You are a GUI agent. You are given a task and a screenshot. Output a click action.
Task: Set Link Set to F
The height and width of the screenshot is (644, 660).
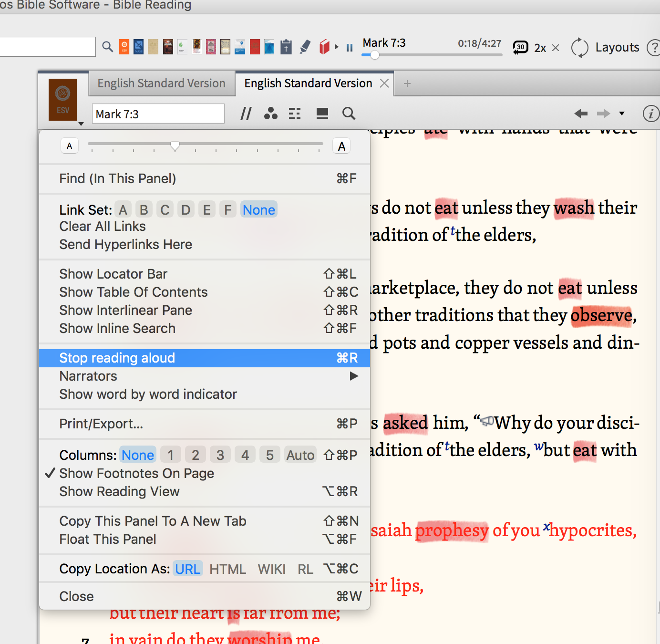pos(228,210)
